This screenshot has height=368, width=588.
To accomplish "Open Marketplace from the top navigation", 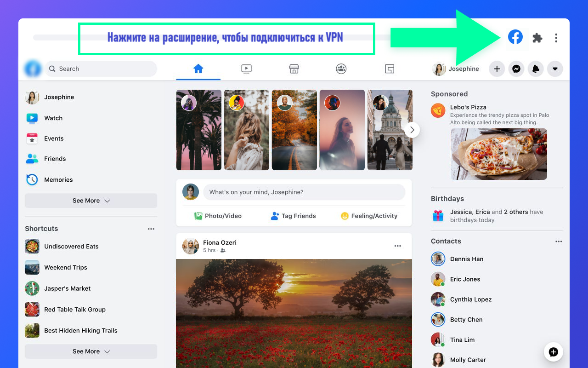I will click(294, 68).
